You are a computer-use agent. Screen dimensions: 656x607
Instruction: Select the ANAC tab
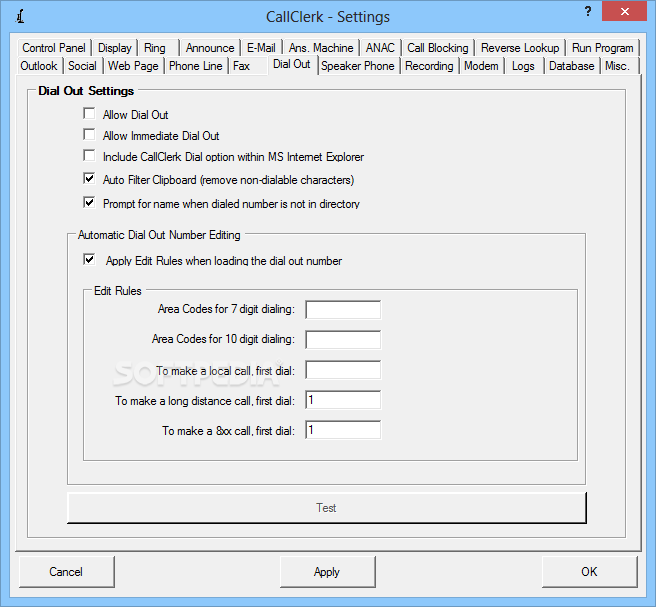pyautogui.click(x=380, y=48)
